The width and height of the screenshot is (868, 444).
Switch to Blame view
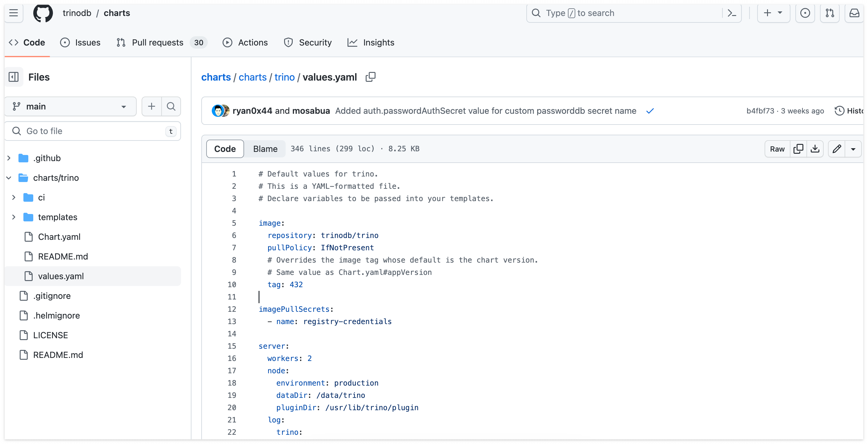(265, 149)
